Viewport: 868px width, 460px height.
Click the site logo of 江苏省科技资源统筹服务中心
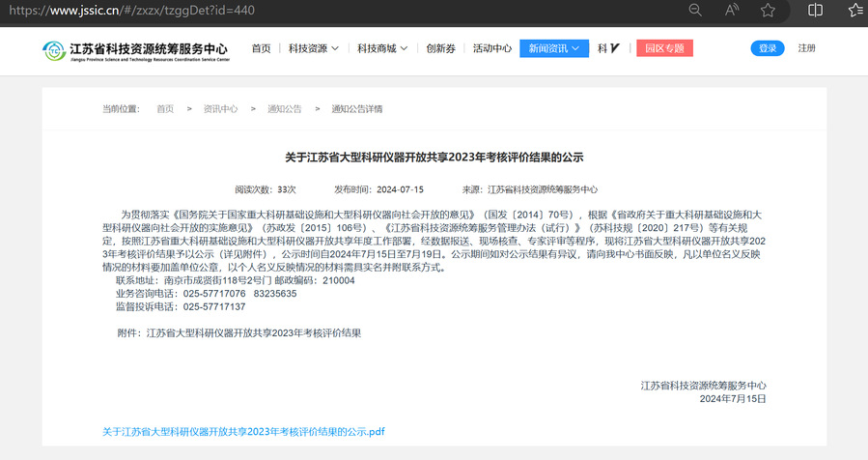pyautogui.click(x=135, y=48)
